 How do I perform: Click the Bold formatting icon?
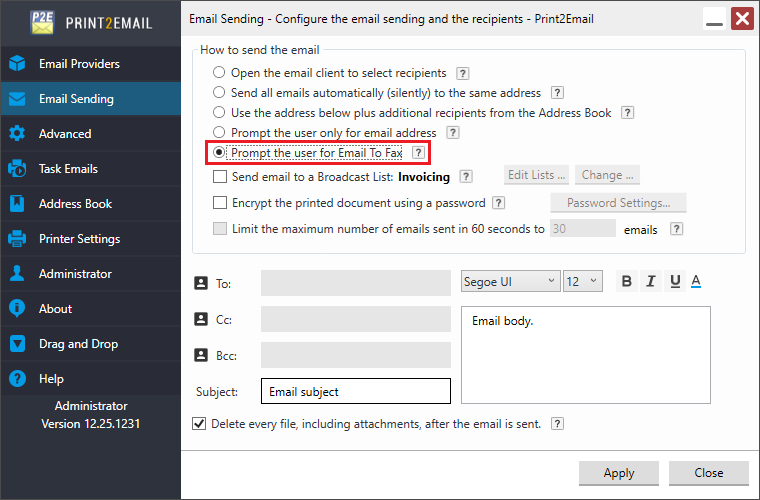coord(626,281)
